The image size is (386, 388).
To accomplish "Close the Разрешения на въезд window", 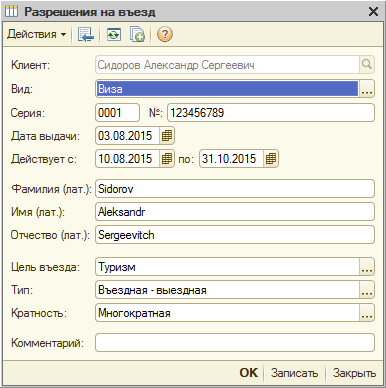I will point(373,12).
